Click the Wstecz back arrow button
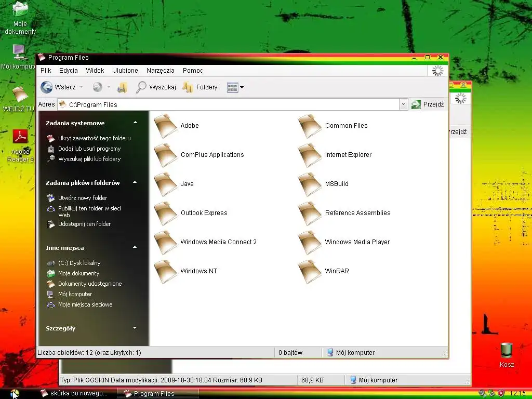Viewport: 532px width, 399px height. [x=58, y=87]
